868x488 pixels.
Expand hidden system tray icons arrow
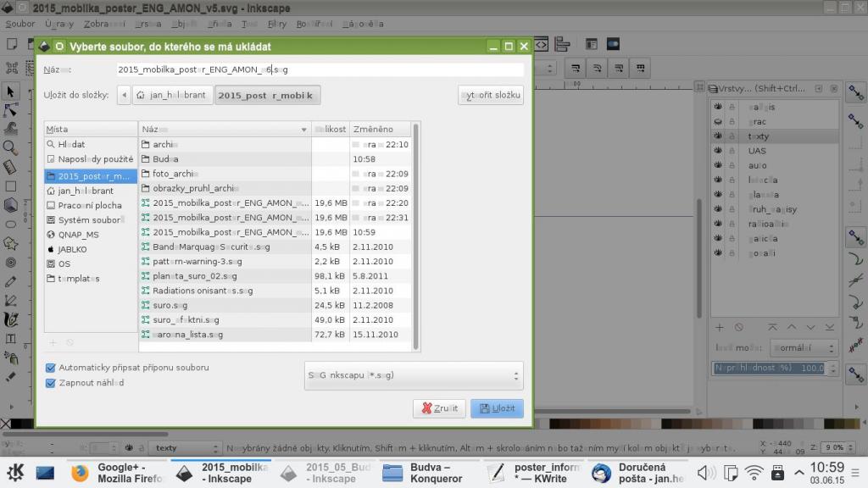click(x=798, y=473)
